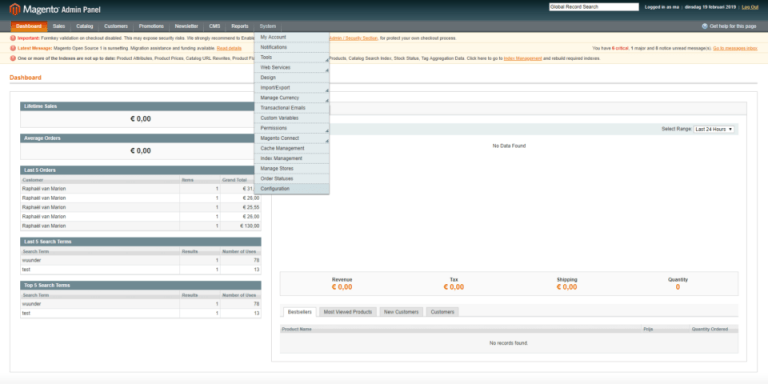Switch to the Bestsellers tab
This screenshot has width=768, height=384.
[x=299, y=312]
